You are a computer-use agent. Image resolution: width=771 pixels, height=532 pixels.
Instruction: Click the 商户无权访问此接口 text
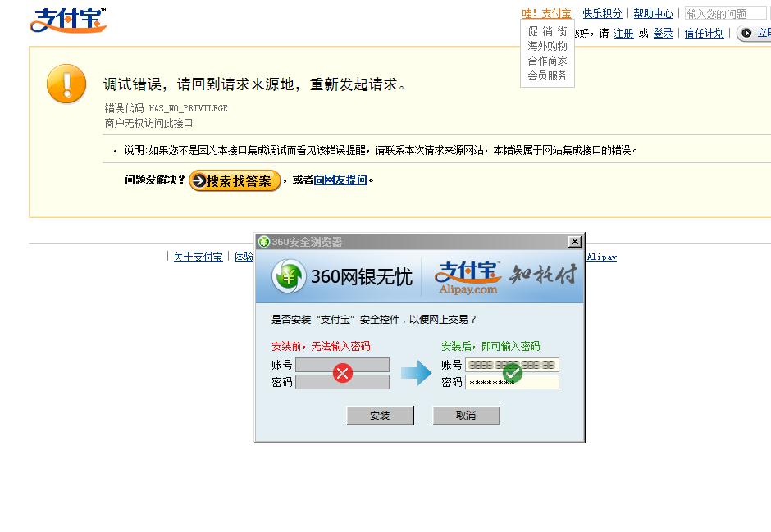pos(148,123)
